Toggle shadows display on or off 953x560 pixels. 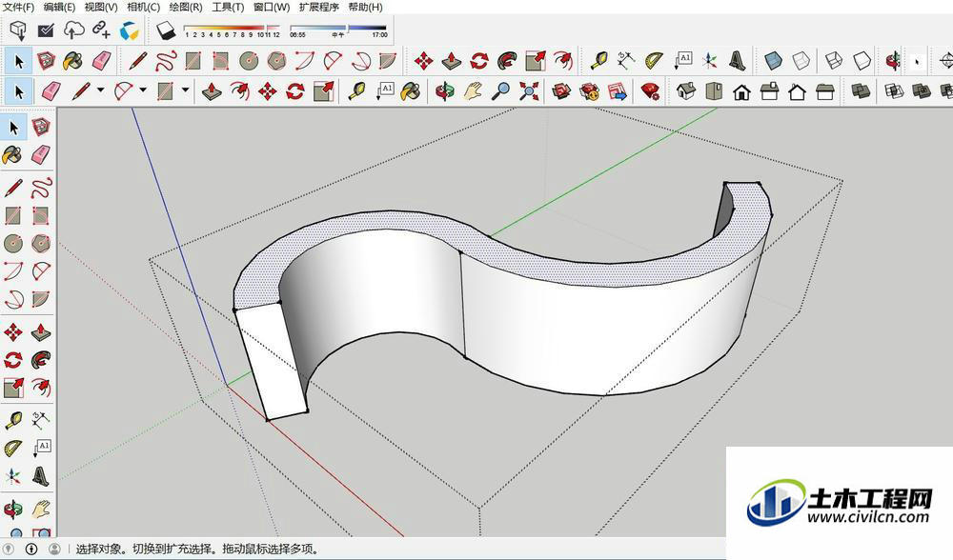pyautogui.click(x=165, y=30)
